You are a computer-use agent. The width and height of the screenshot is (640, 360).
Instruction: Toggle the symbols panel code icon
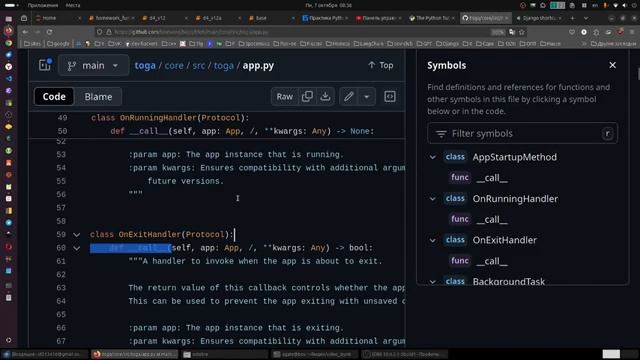click(390, 97)
